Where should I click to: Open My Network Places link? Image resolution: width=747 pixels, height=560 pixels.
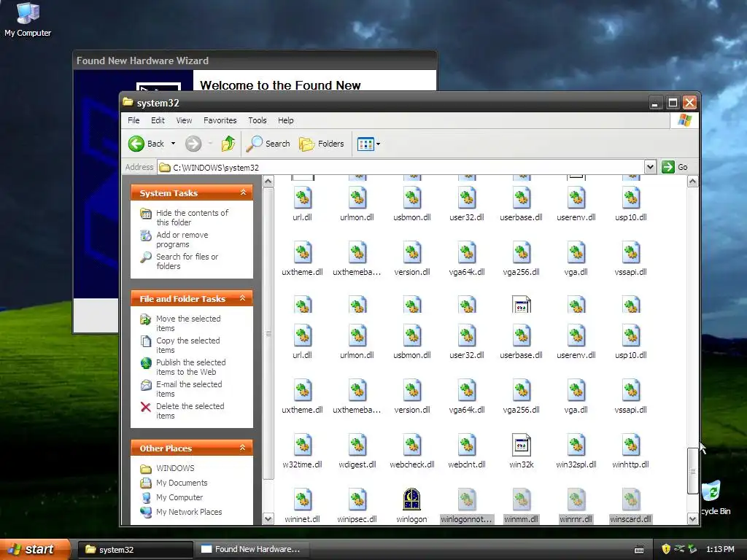[x=189, y=512]
